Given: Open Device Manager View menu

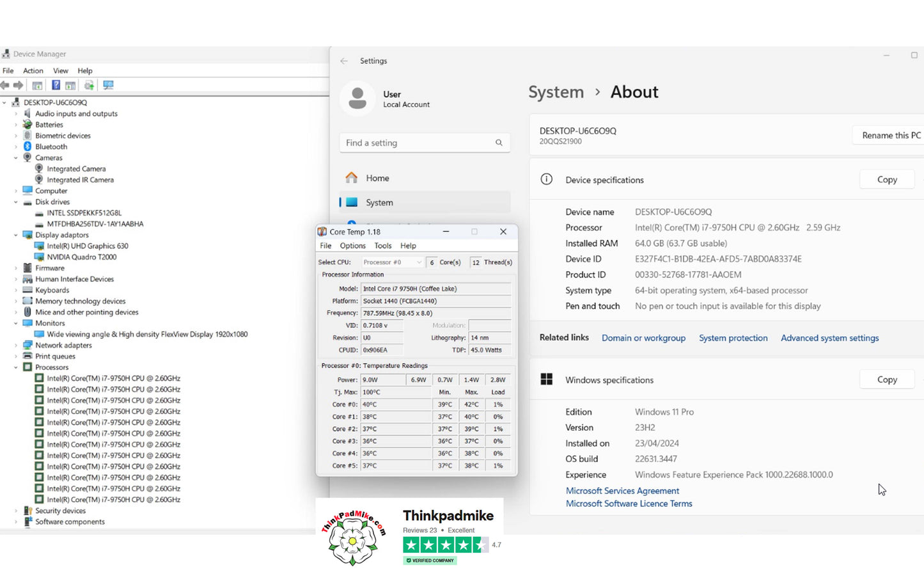Looking at the screenshot, I should 61,71.
